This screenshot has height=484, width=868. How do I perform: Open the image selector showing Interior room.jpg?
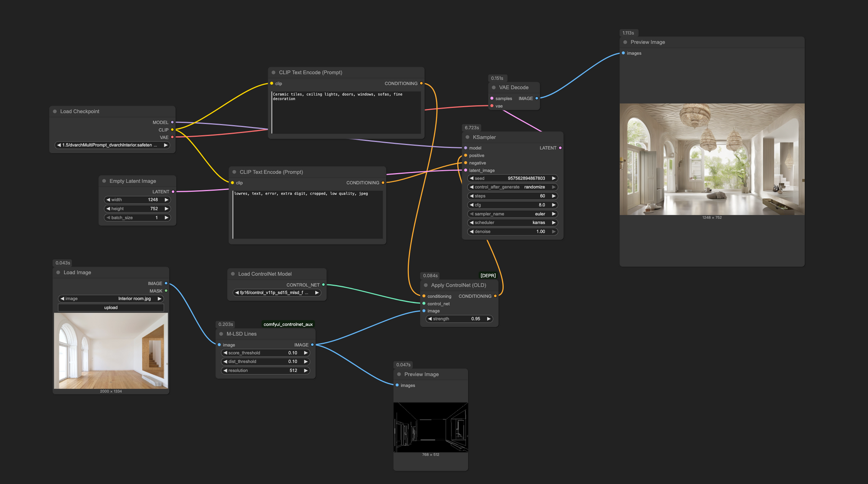tap(111, 299)
